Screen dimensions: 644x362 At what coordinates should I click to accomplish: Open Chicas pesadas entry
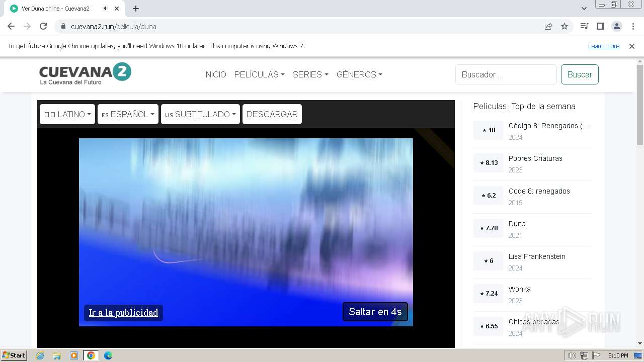point(534,322)
